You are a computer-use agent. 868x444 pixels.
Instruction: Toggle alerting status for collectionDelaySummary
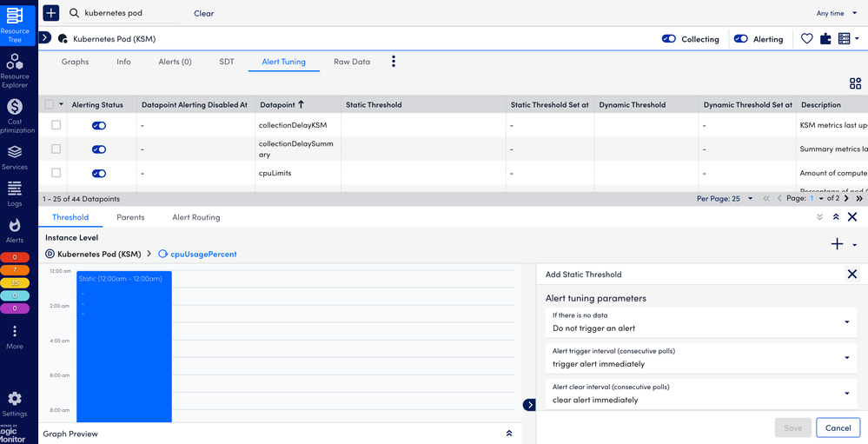[99, 149]
